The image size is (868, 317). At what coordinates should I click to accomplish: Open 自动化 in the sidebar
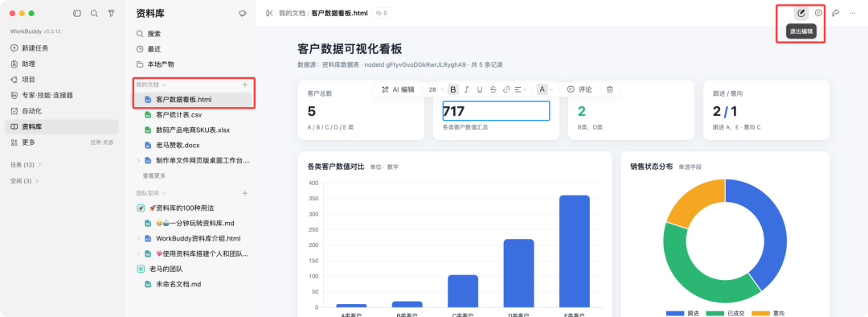61,111
